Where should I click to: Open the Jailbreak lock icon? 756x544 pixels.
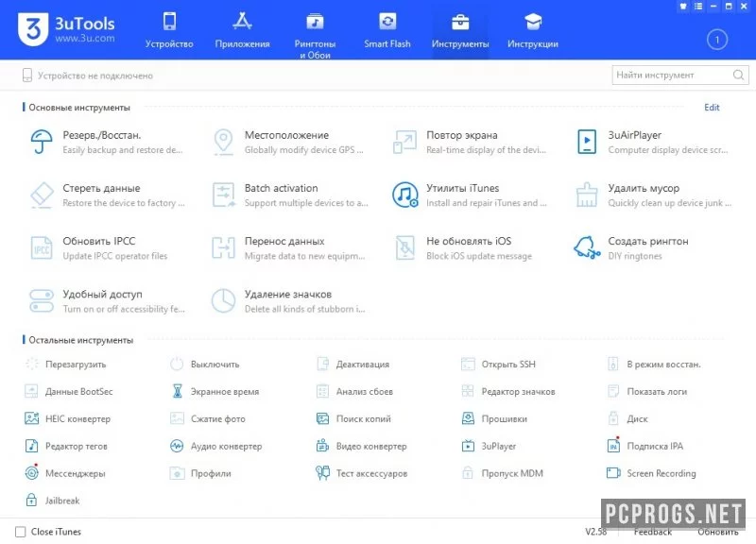32,501
